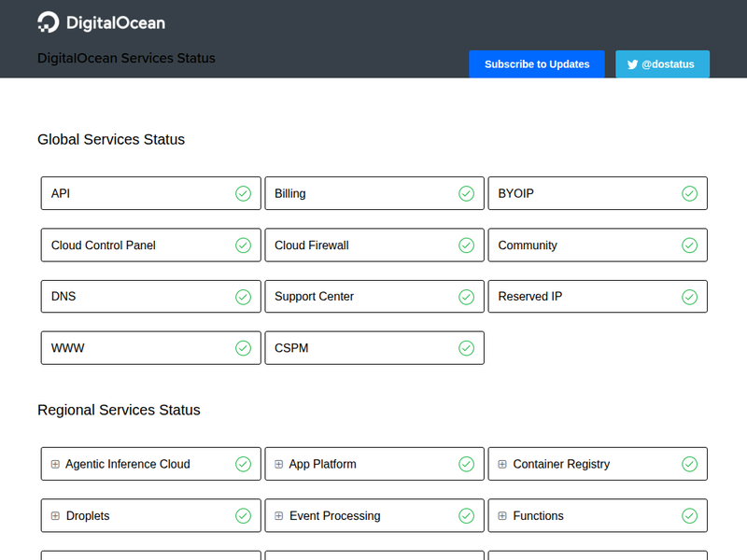This screenshot has height=560, width=747.
Task: Click the Functions label
Action: tap(539, 516)
